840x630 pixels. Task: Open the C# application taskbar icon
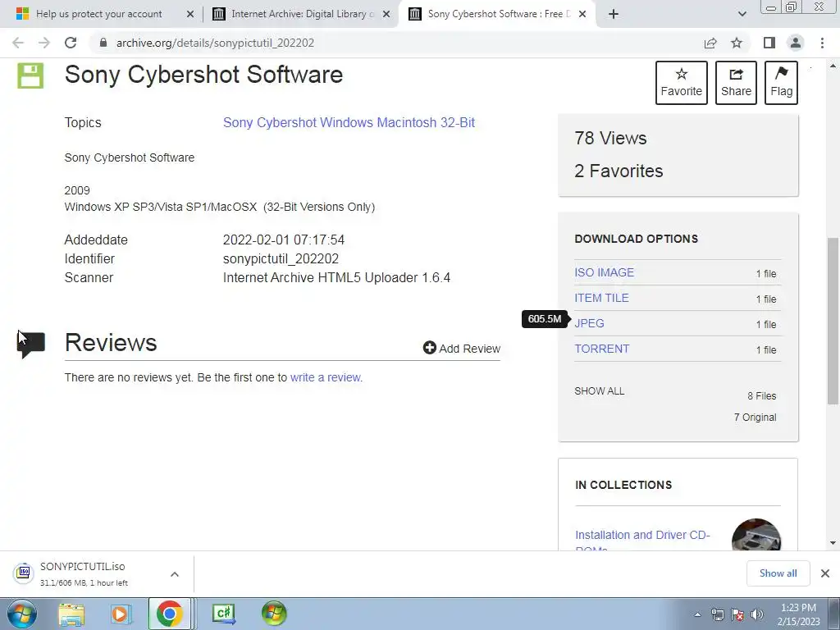pos(224,614)
